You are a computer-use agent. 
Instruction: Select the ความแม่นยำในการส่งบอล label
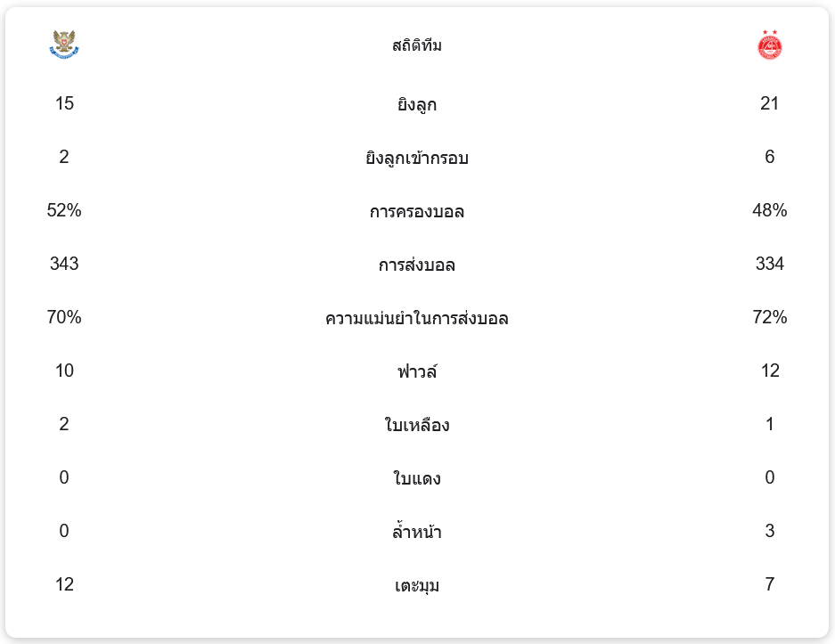click(417, 319)
